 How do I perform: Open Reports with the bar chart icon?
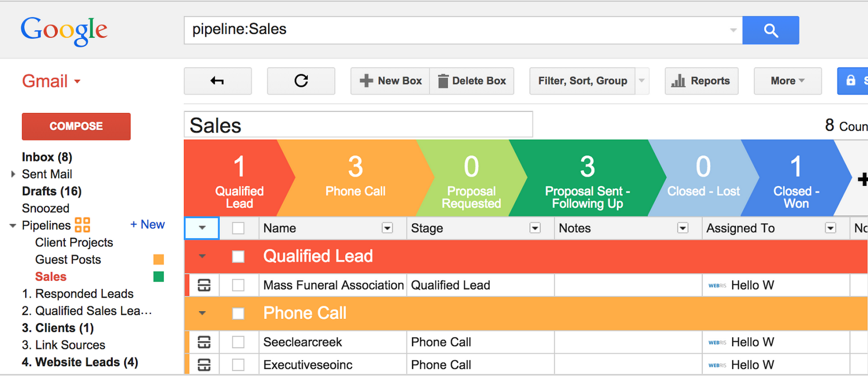(x=701, y=81)
